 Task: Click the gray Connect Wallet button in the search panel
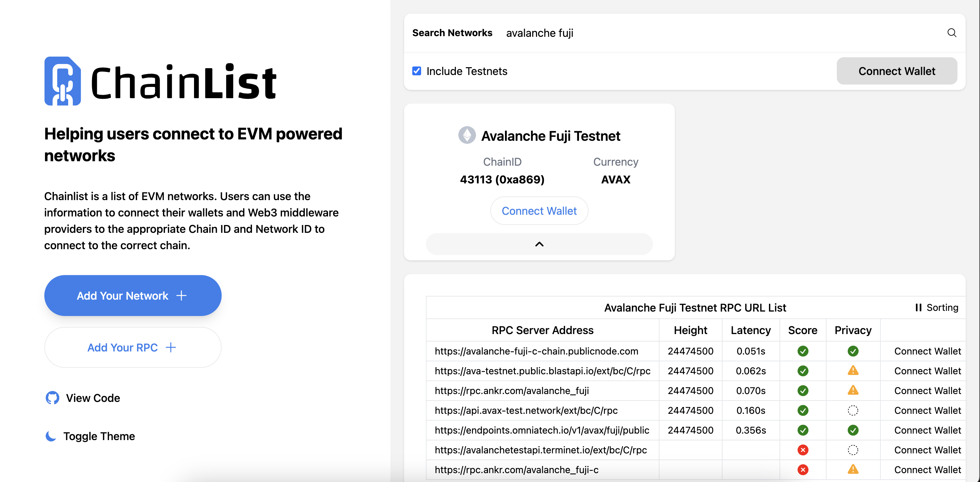click(x=897, y=71)
